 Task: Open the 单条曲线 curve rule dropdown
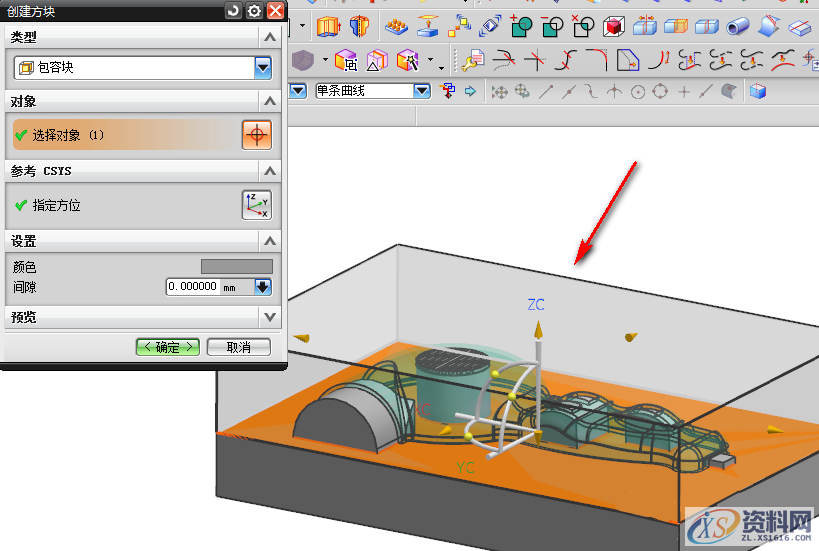(422, 91)
